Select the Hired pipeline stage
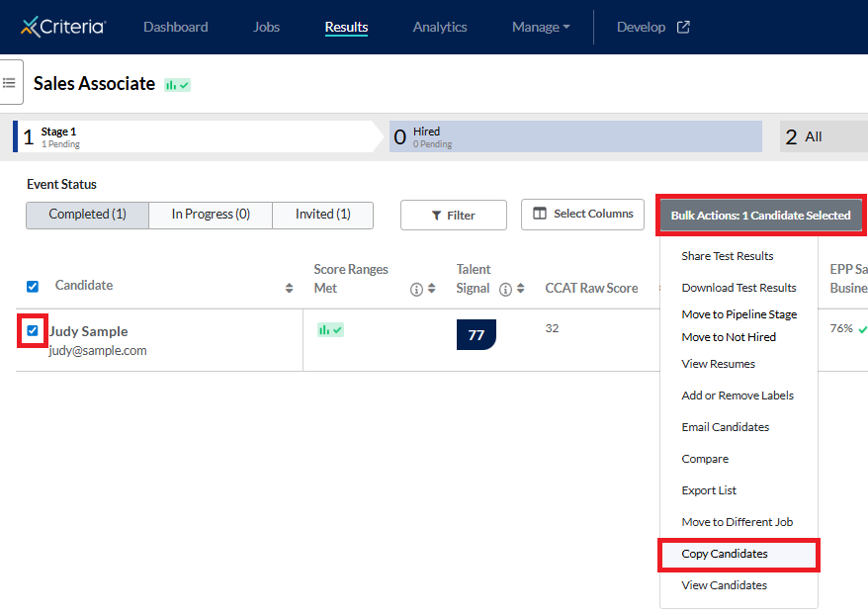 pyautogui.click(x=575, y=136)
